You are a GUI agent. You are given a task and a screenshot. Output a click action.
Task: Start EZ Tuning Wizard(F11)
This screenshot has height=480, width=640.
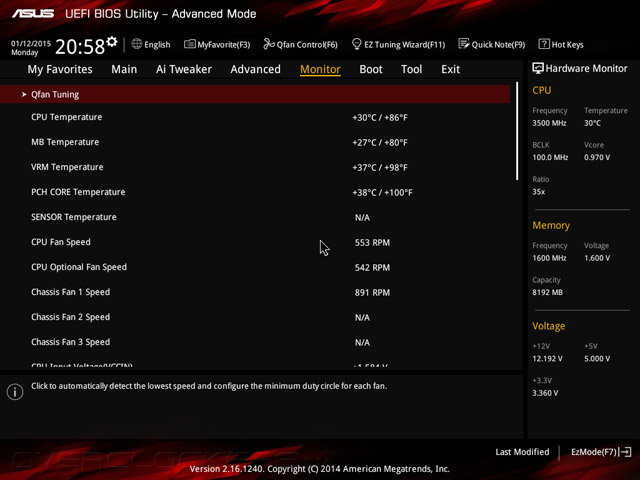(404, 45)
